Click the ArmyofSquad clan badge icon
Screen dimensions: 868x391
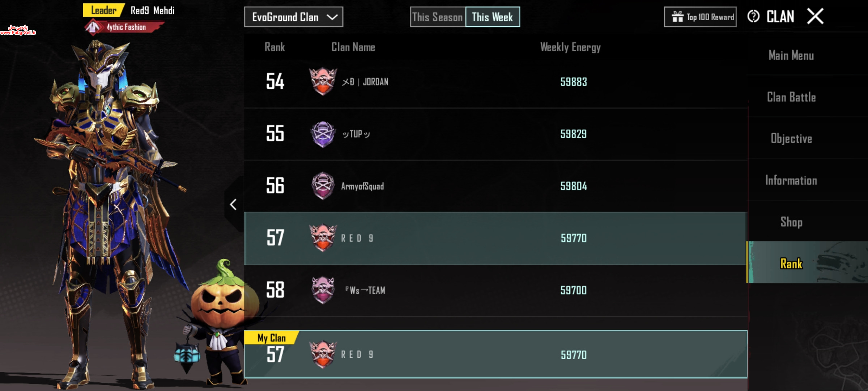point(323,186)
